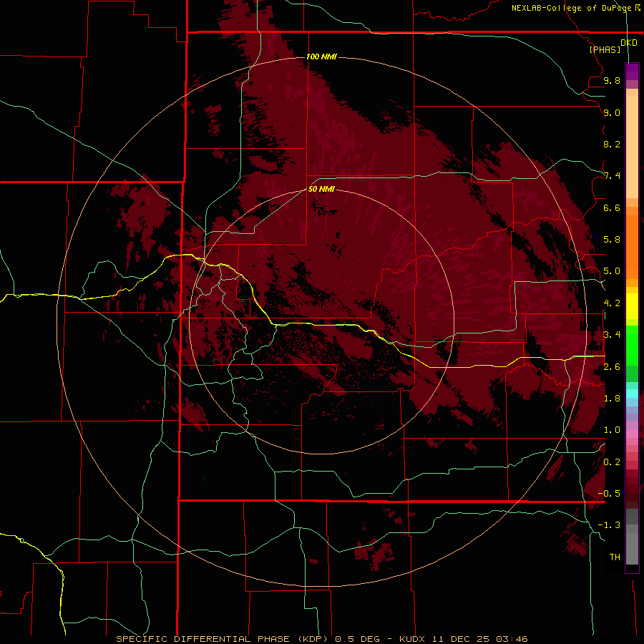Click the 9.8 value on the scale
The height and width of the screenshot is (644, 644).
coord(612,80)
